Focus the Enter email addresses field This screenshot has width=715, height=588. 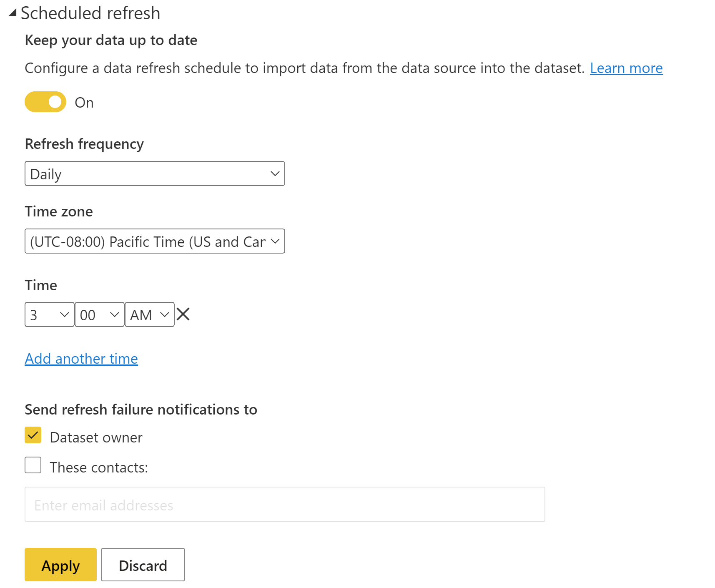click(285, 505)
